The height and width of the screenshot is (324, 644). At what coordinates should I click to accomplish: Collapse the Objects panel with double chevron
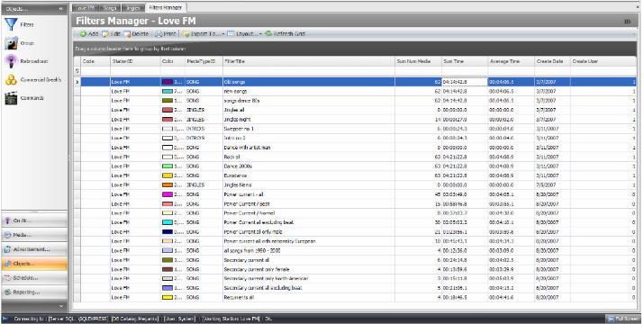pyautogui.click(x=61, y=9)
